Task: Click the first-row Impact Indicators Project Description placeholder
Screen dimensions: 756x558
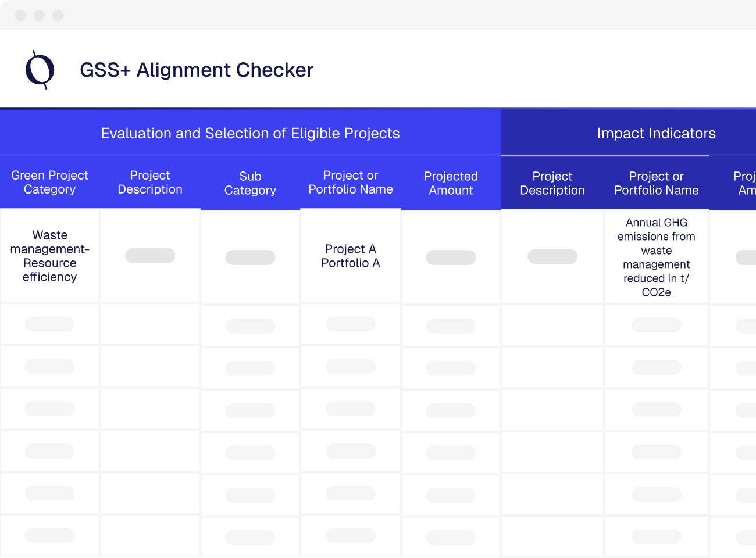Action: coord(552,256)
